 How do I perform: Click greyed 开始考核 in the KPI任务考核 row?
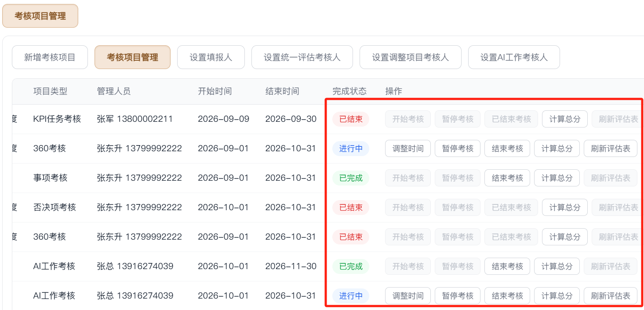point(408,119)
